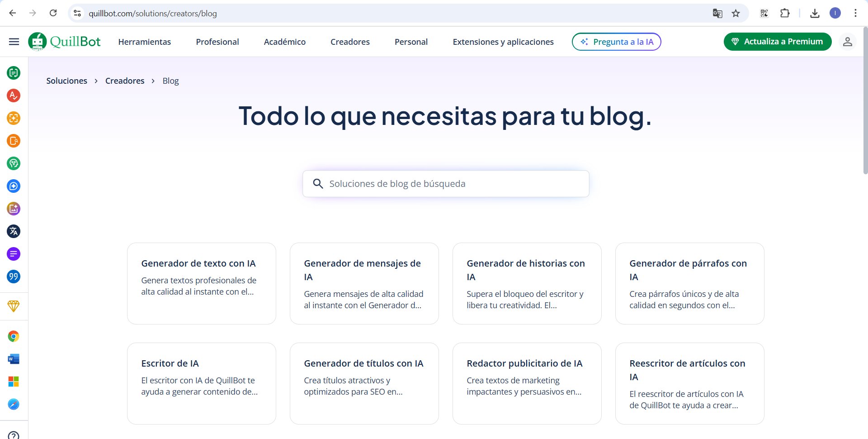The width and height of the screenshot is (868, 439).
Task: Bookmark this page with the star icon
Action: pos(736,13)
